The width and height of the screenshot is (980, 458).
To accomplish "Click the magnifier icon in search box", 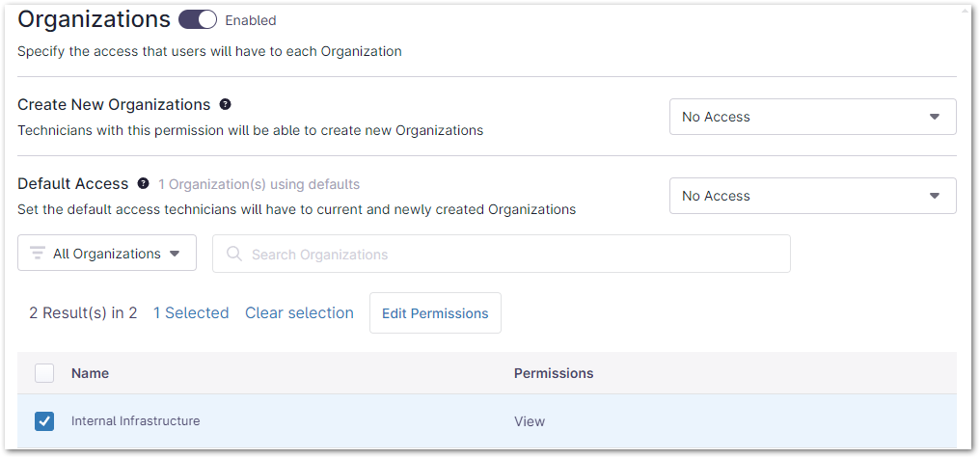I will pos(233,255).
